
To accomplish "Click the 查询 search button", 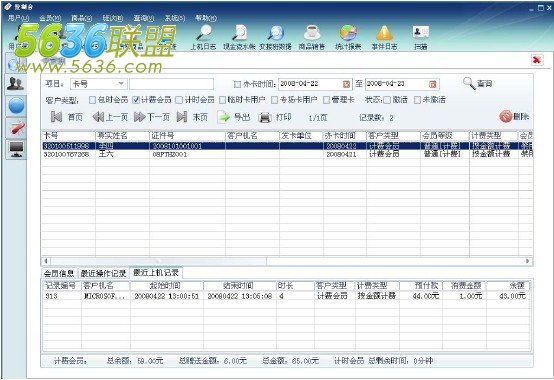I will point(478,83).
